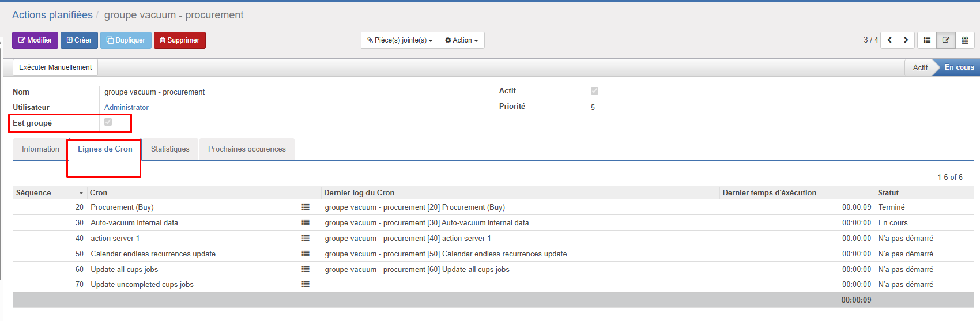This screenshot has width=980, height=321.
Task: Go to the previous record arrow
Action: pos(889,40)
